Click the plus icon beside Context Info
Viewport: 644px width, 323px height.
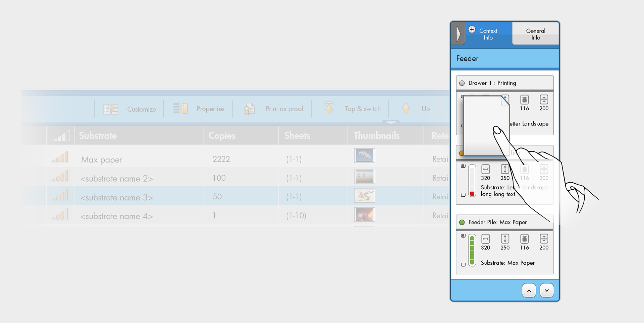click(x=472, y=29)
